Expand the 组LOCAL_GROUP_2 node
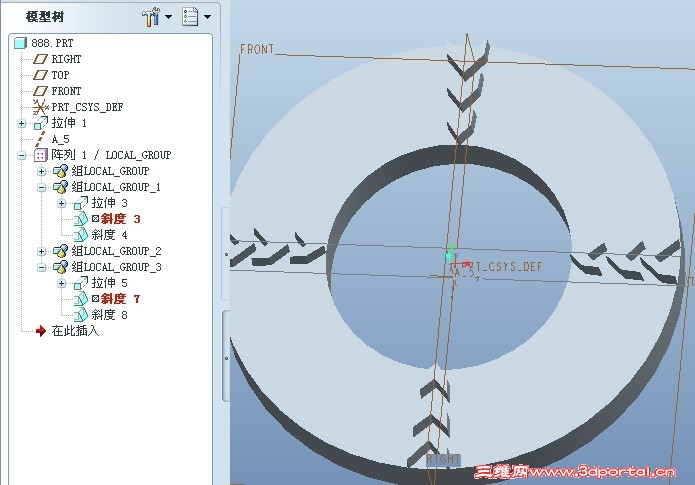 tap(41, 251)
